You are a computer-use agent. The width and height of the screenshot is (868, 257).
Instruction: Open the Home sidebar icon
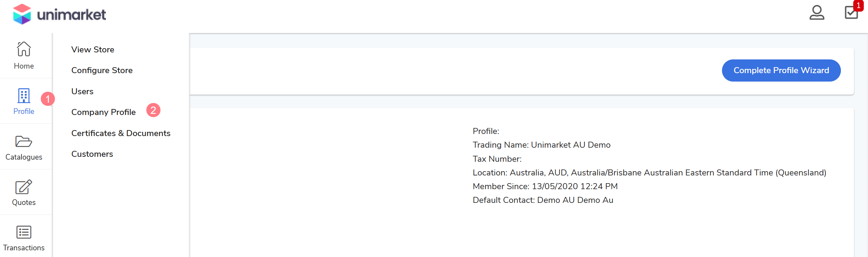(24, 49)
